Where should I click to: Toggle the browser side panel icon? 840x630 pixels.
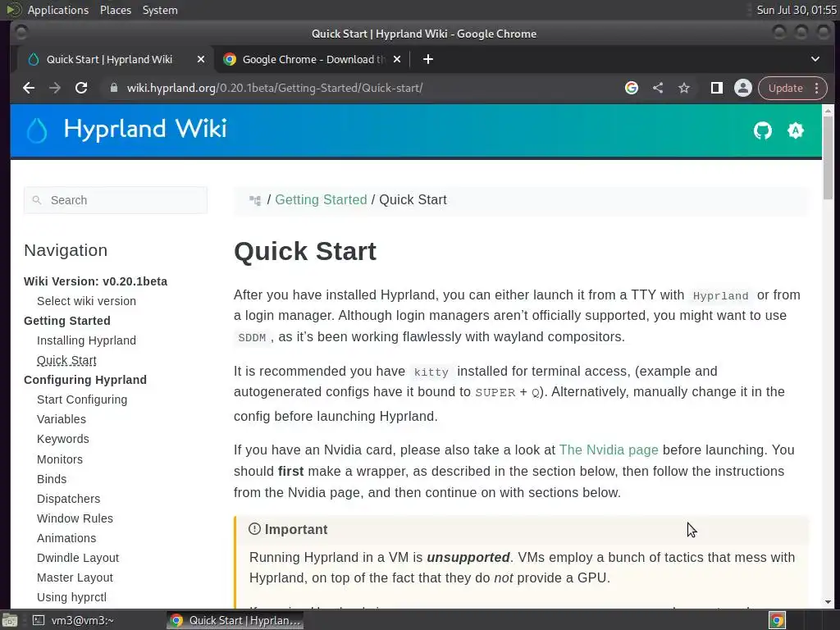[x=716, y=88]
